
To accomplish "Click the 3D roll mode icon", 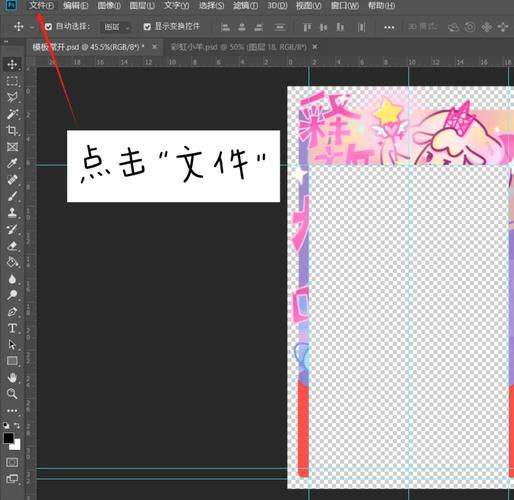I will click(470, 27).
